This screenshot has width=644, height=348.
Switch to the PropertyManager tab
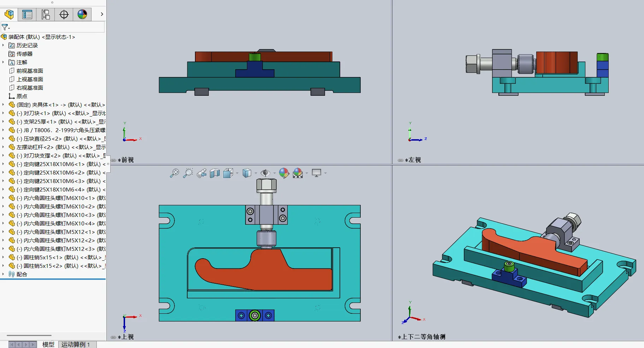27,14
